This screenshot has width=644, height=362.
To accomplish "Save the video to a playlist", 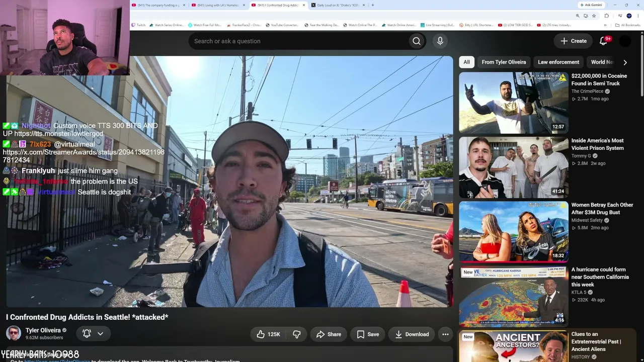I will coord(368,334).
